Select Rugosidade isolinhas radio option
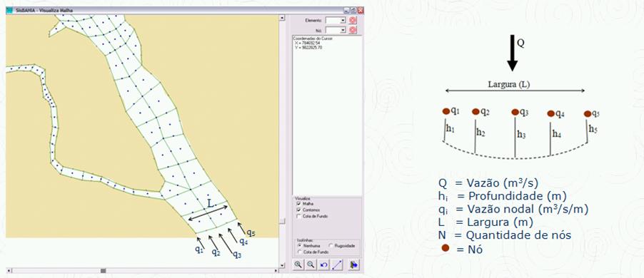Image resolution: width=644 pixels, height=278 pixels. pos(331,246)
